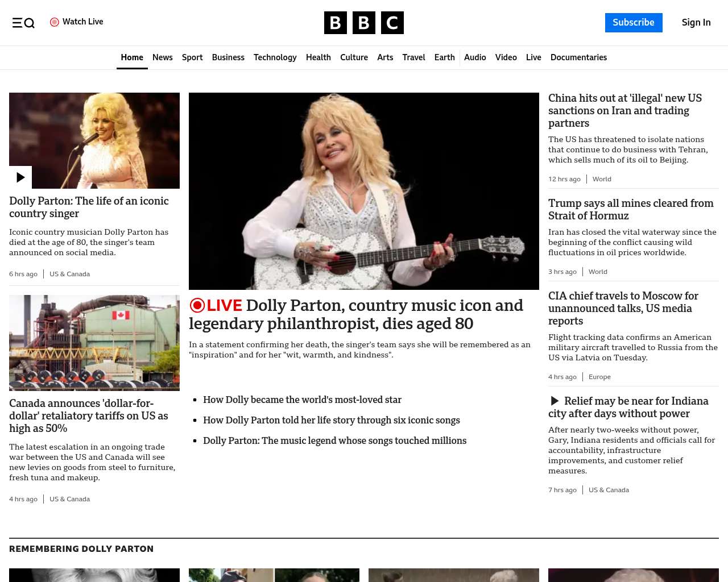Open the Technology section
Viewport: 728px width, 582px height.
tap(275, 57)
